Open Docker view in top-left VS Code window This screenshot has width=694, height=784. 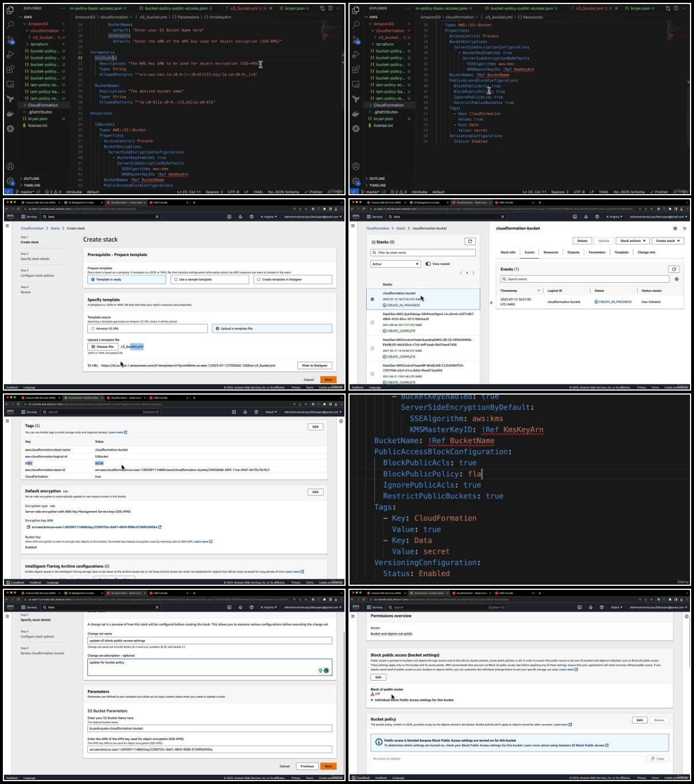[x=10, y=114]
